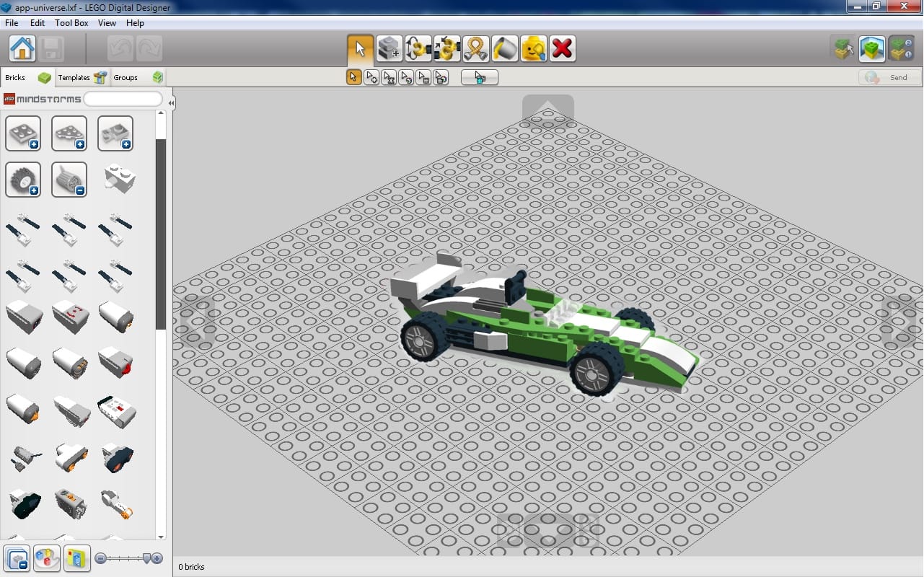Click the Send button
Viewport: 924px width, 577px height.
pyautogui.click(x=891, y=77)
